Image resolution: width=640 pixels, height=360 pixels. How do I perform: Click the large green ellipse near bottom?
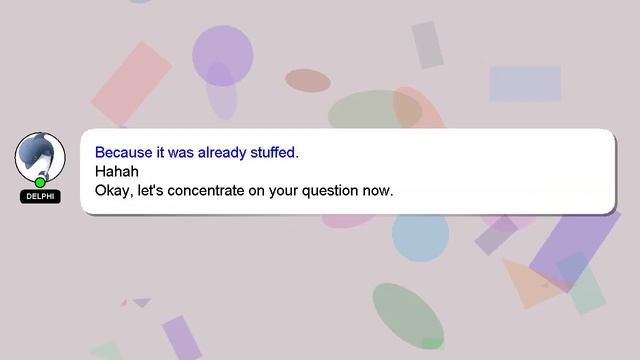408,316
